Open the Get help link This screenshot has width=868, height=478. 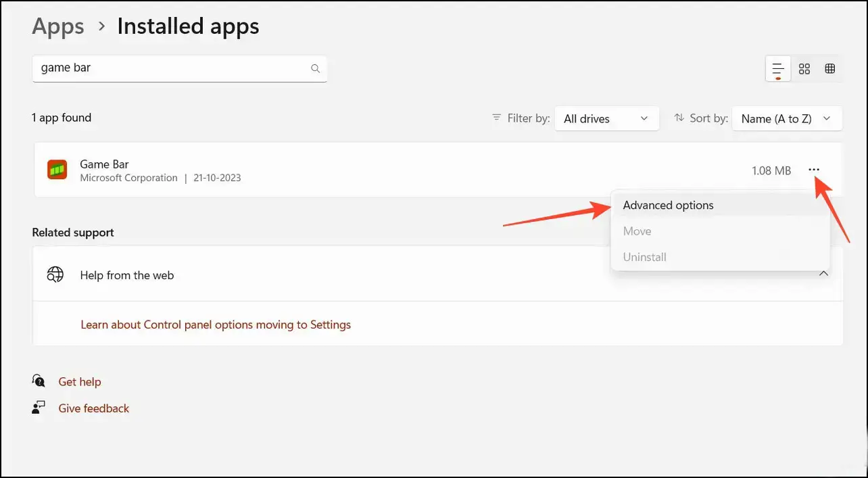point(80,382)
